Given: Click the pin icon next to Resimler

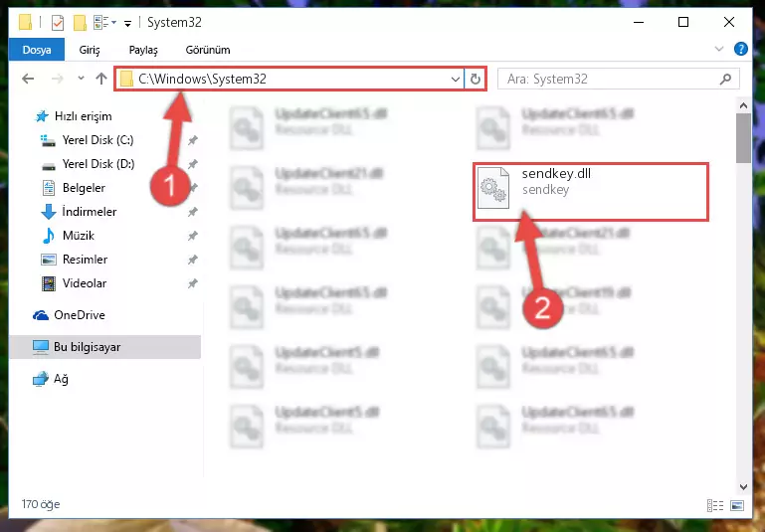Looking at the screenshot, I should pos(193,260).
